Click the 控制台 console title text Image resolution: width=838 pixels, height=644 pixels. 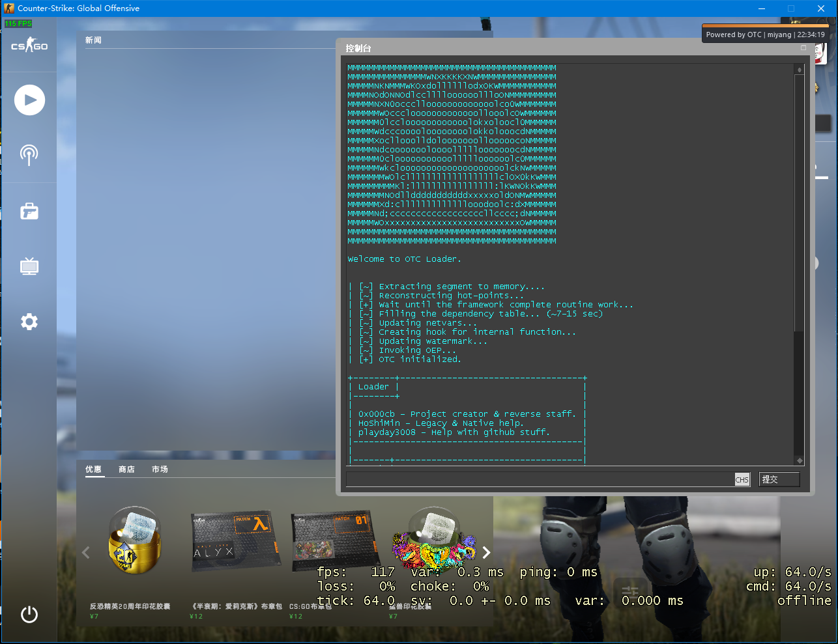[358, 48]
